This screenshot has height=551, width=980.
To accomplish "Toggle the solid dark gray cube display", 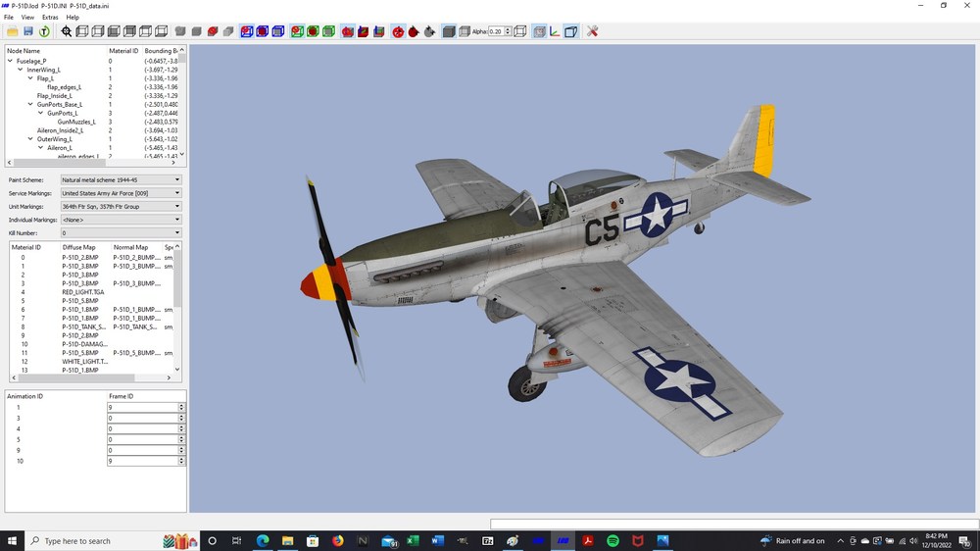I will coord(449,31).
